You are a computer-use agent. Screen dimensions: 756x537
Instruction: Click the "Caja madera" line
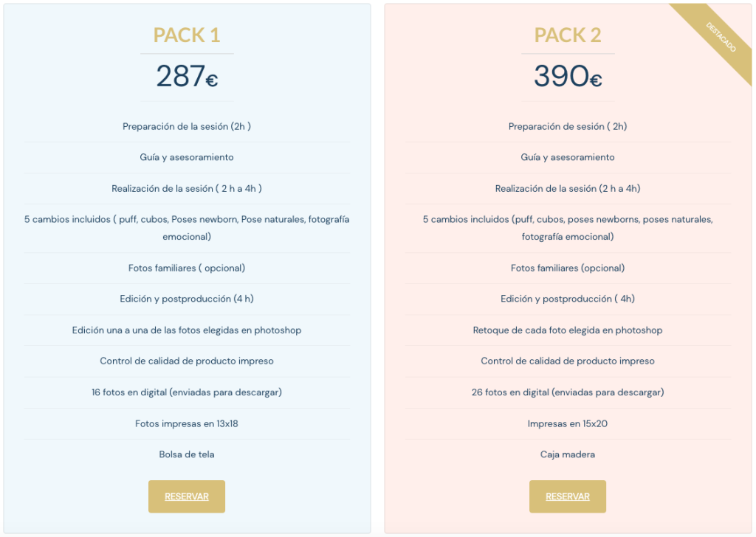(568, 454)
